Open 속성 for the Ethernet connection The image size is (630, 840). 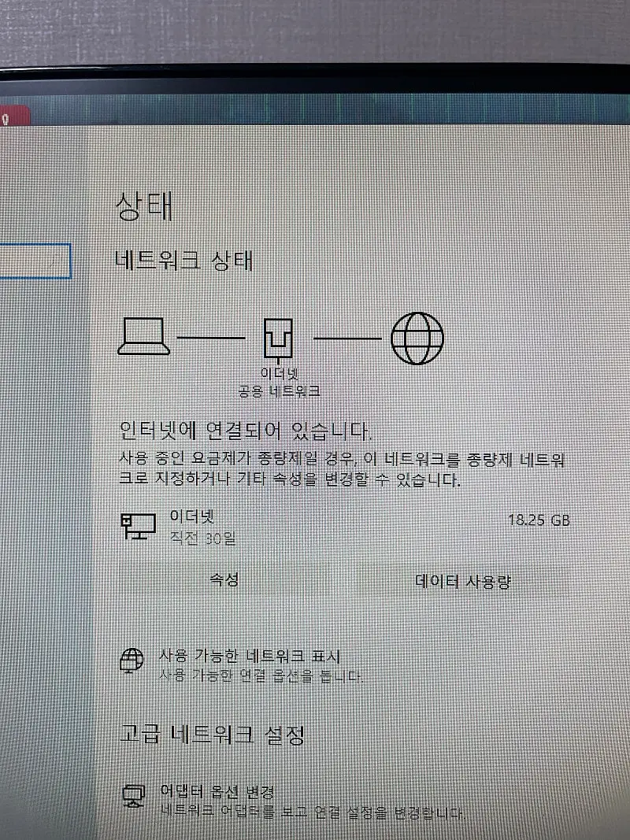(223, 580)
